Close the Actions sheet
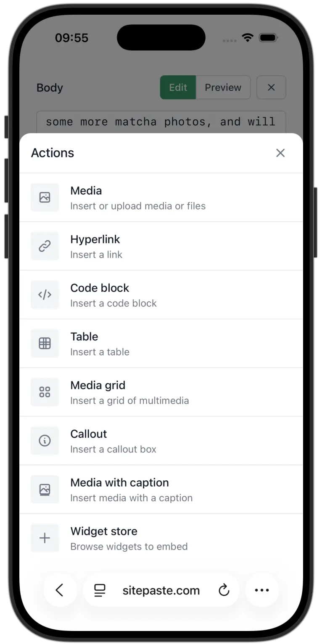This screenshot has width=322, height=644. [280, 153]
